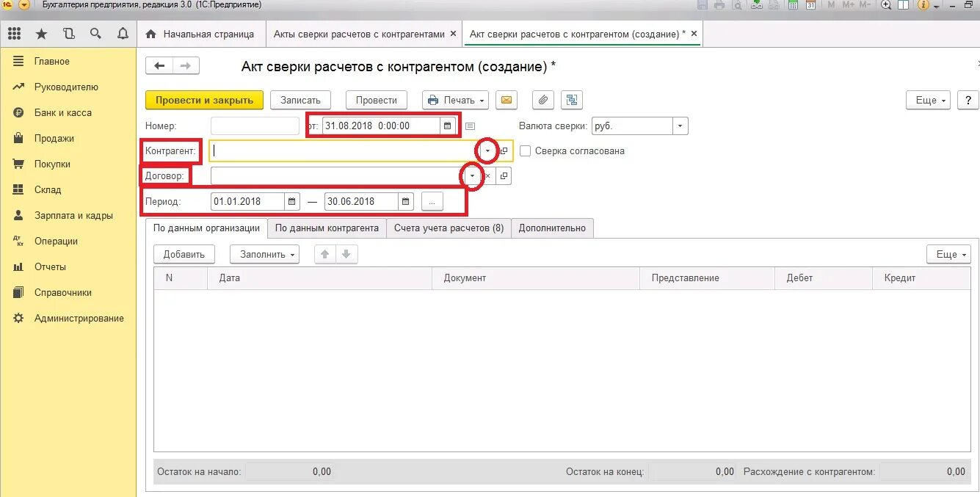Open attached files paperclip icon

(543, 100)
